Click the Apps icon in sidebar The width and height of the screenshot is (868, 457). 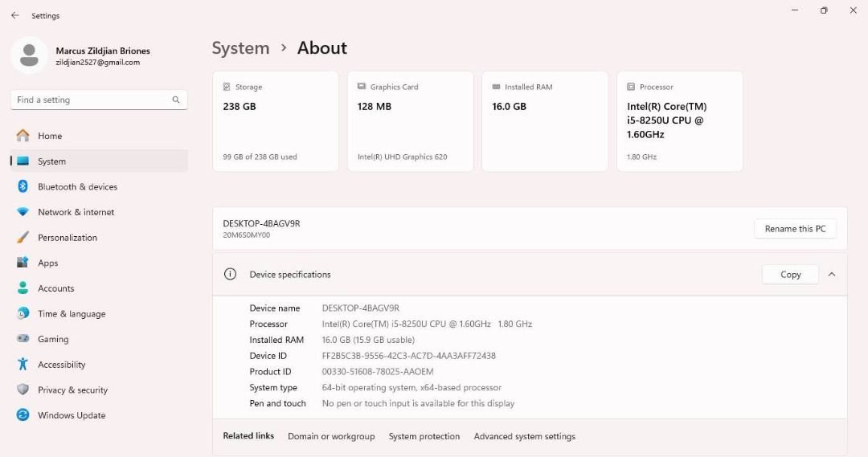click(23, 263)
